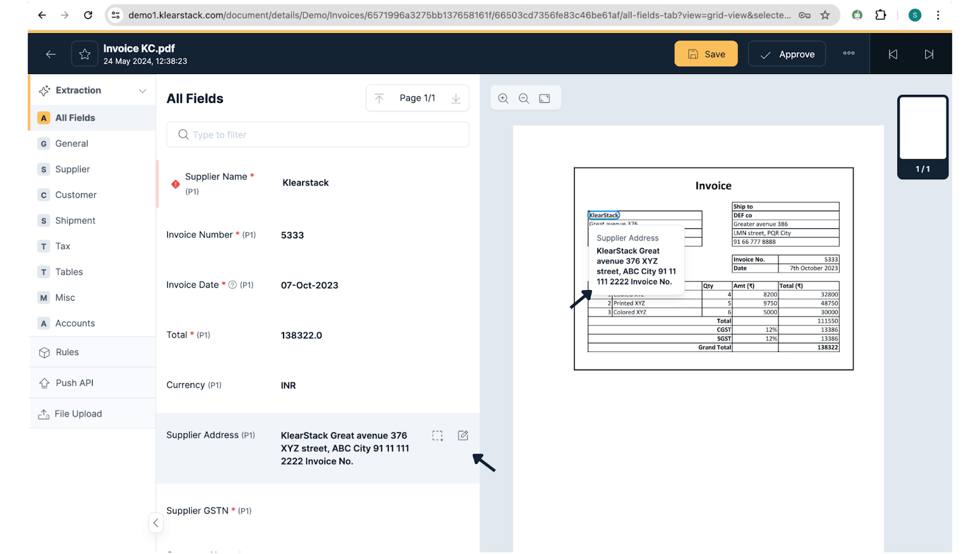Open Tables category
This screenshot has width=980, height=554.
tap(92, 272)
